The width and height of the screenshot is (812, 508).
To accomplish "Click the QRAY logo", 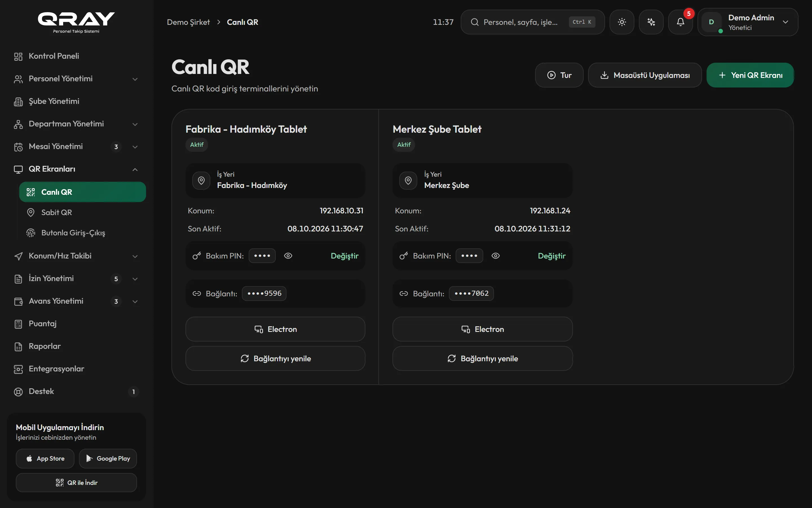I will 76,22.
